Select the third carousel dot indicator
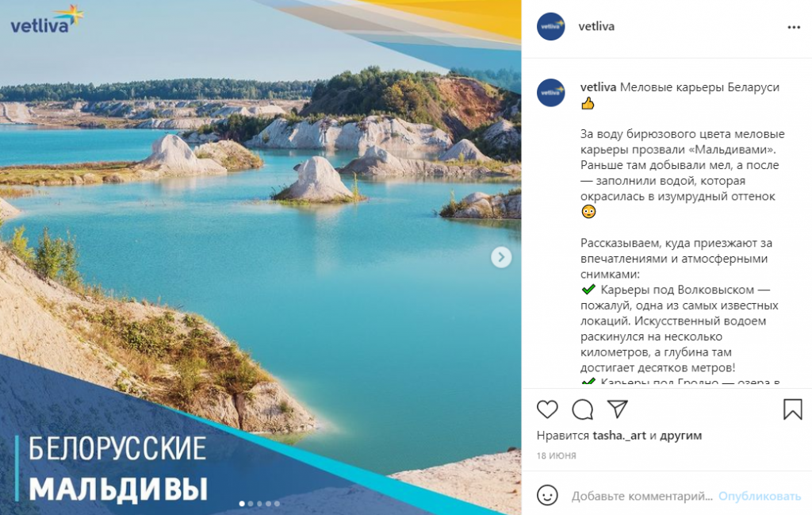812x515 pixels. [259, 504]
